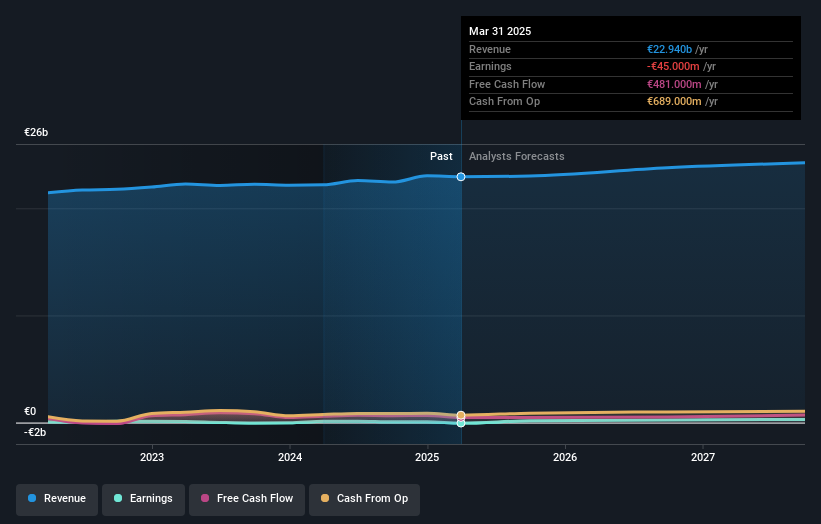Toggle the Revenue legend button
821x524 pixels.
(x=57, y=499)
